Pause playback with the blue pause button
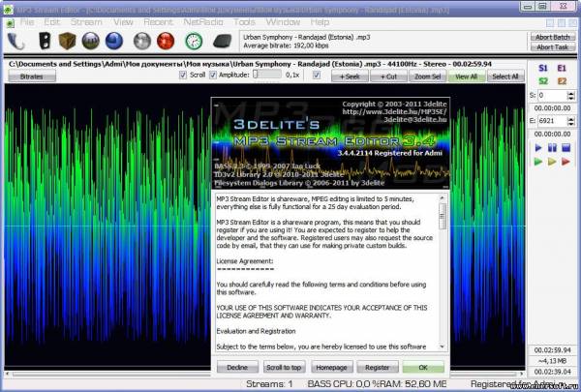Screen dimensions: 581x392 (x=552, y=148)
